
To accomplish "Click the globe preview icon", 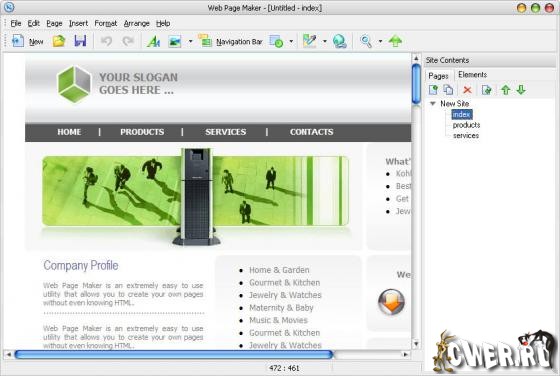I will (x=340, y=41).
